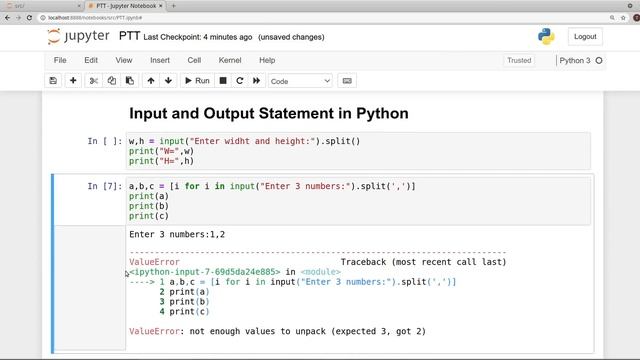Paste cells below icon
Image resolution: width=640 pixels, height=360 pixels.
[130, 81]
